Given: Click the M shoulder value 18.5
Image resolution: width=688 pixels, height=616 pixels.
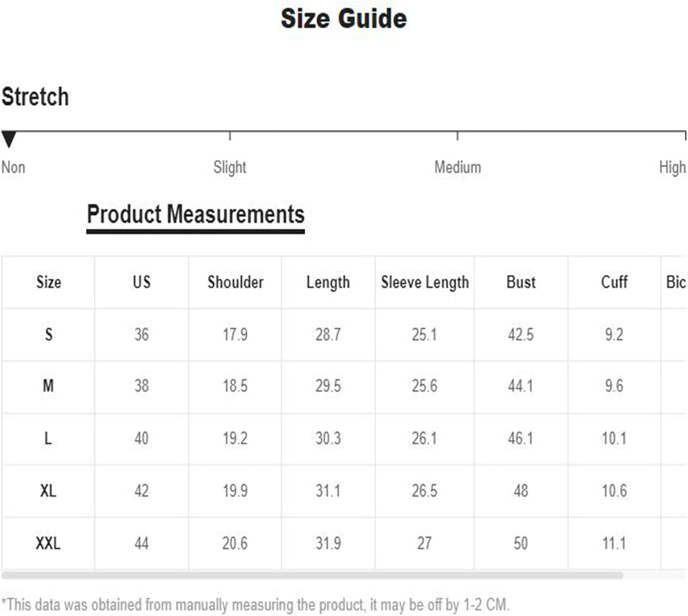Looking at the screenshot, I should click(235, 386).
